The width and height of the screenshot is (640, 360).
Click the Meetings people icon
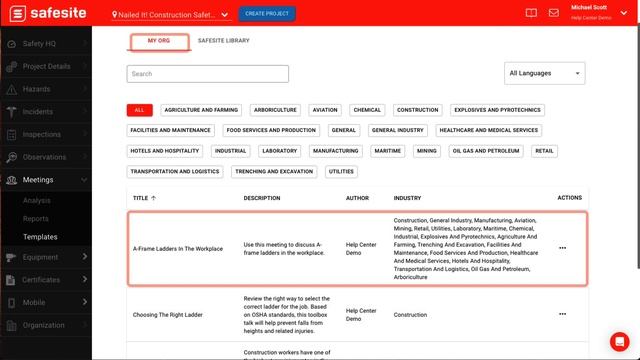11,180
